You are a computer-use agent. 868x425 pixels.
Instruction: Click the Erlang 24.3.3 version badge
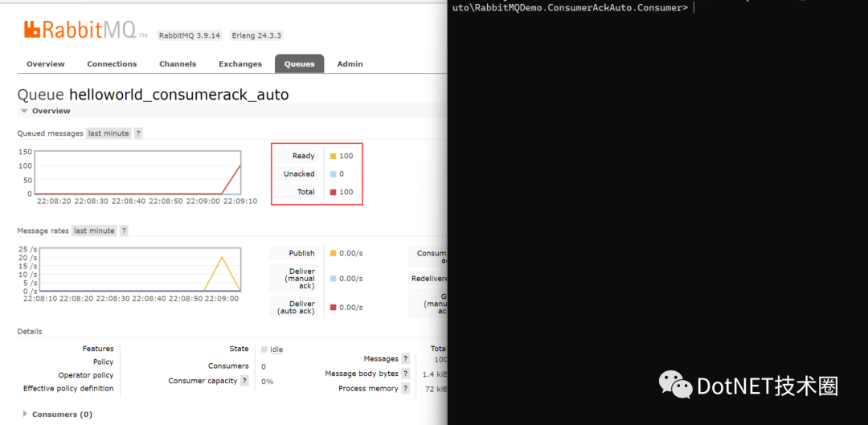coord(257,35)
